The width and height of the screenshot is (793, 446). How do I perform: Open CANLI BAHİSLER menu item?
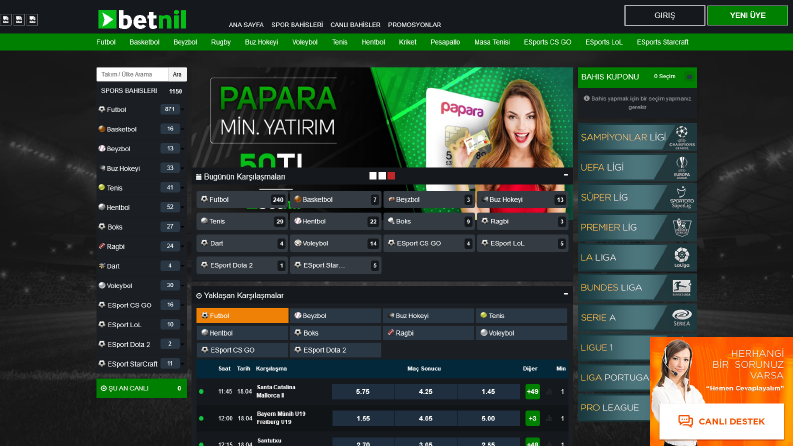355,24
